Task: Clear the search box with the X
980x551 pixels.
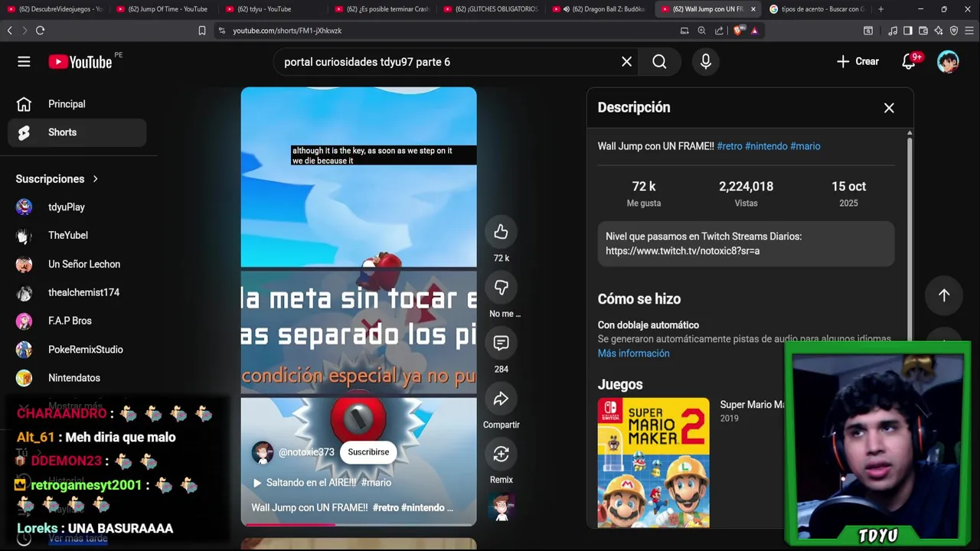Action: click(626, 62)
